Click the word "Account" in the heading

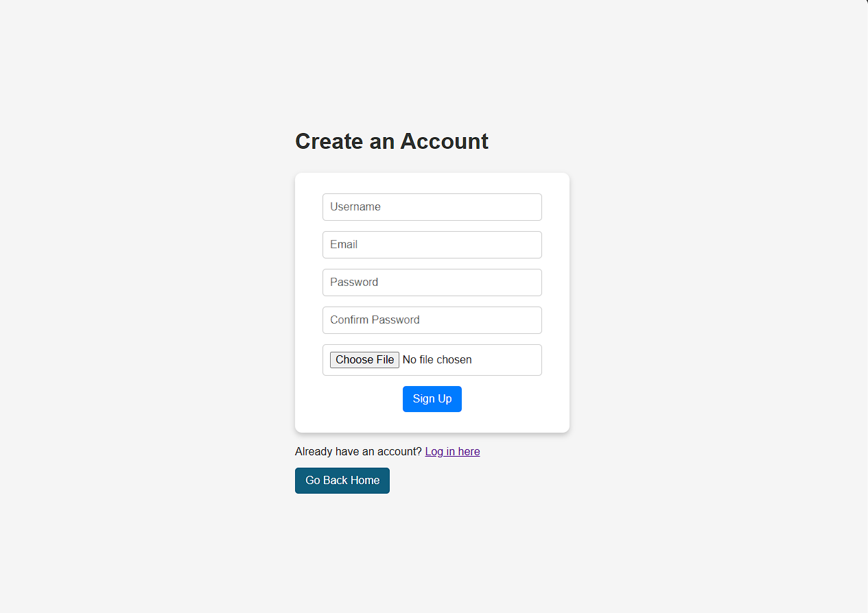(445, 141)
